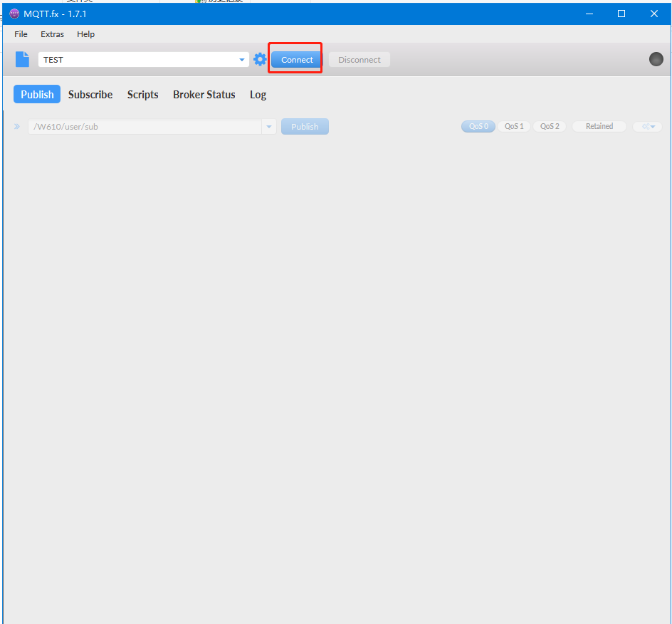Select QoS 2 option
672x624 pixels.
point(550,126)
